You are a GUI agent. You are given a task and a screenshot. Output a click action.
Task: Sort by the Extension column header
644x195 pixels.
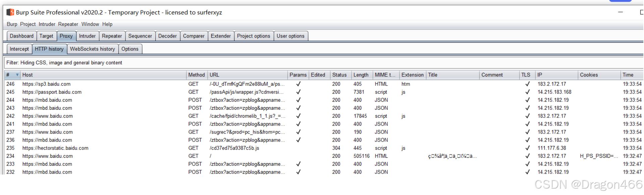coord(413,75)
